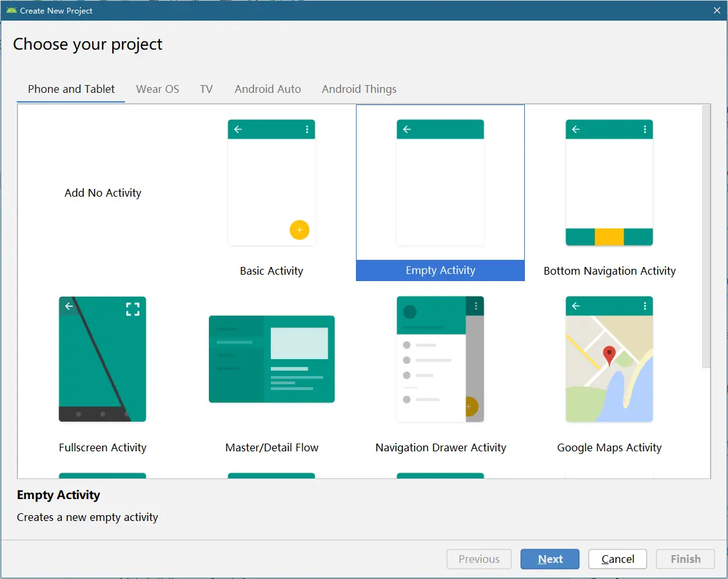This screenshot has height=579, width=728.
Task: Click the red map pin in Google Maps Activity
Action: coord(609,355)
